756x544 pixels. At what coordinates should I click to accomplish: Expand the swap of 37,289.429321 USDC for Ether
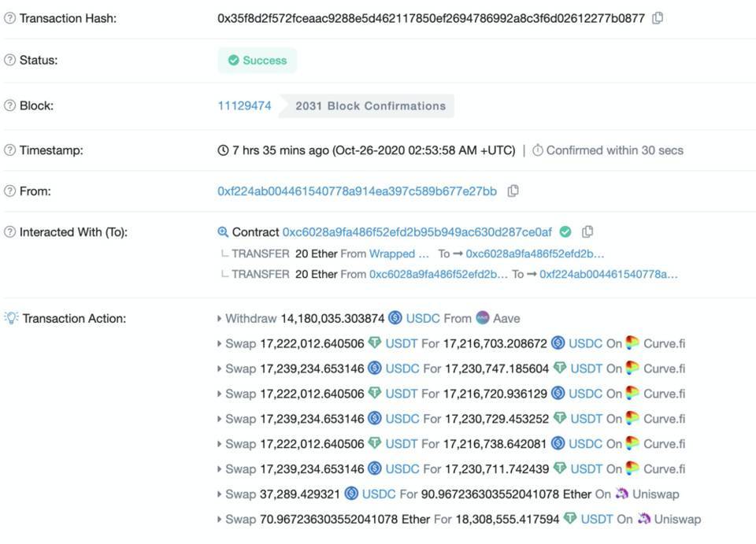pyautogui.click(x=220, y=494)
